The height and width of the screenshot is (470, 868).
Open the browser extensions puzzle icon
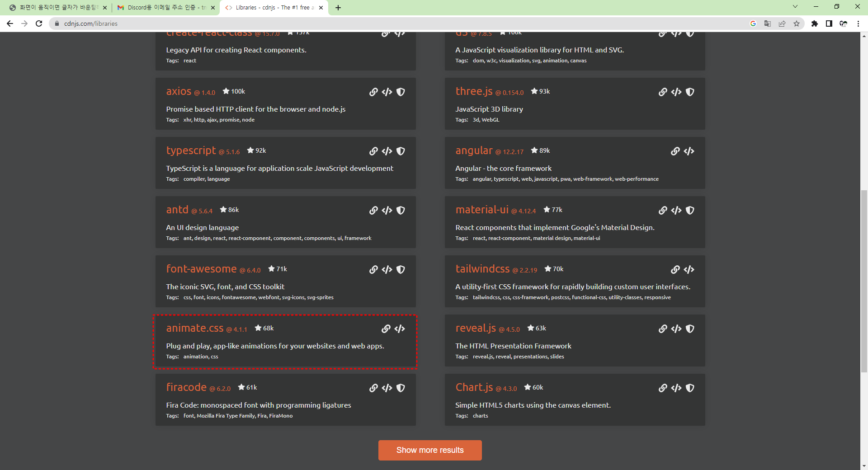point(815,23)
